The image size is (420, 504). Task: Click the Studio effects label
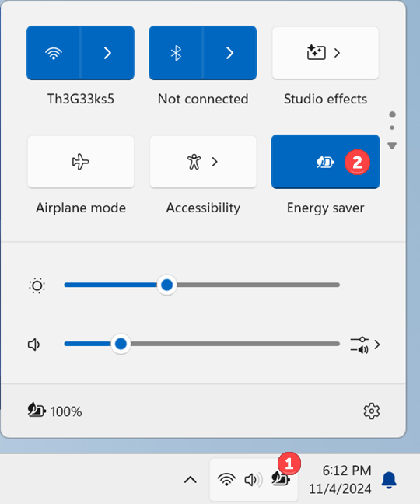(326, 99)
